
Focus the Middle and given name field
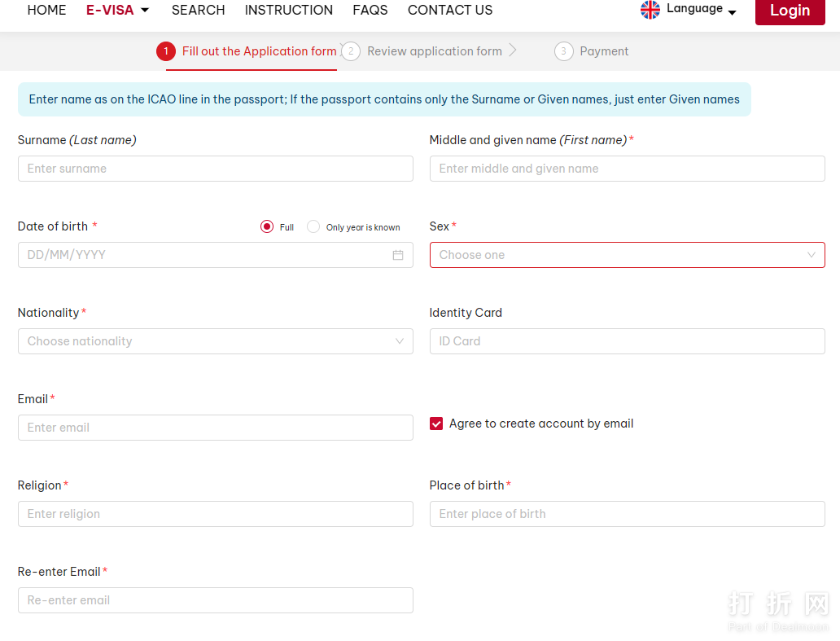(627, 169)
